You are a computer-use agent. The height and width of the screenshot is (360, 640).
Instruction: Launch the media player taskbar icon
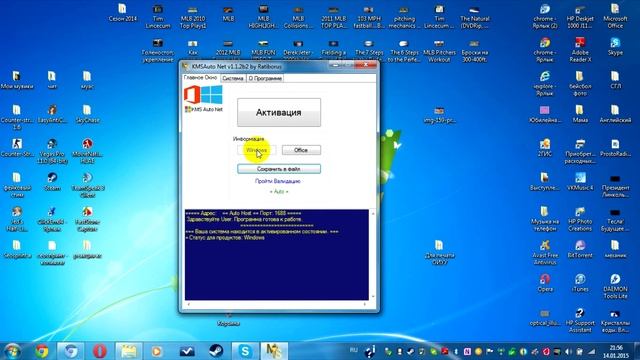[157, 351]
